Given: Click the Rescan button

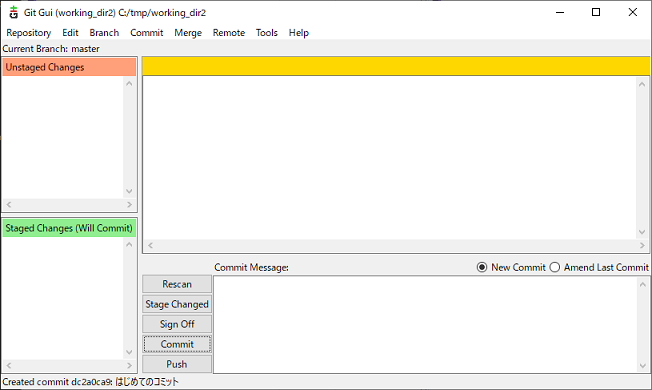Looking at the screenshot, I should click(x=177, y=284).
